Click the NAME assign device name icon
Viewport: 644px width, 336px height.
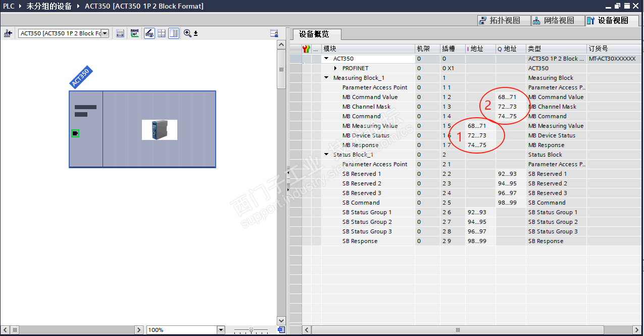[x=134, y=33]
